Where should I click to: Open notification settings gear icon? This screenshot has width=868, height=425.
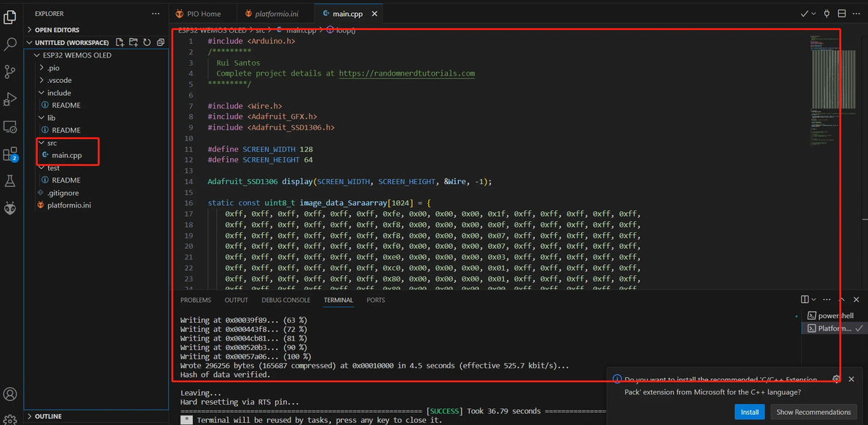coord(837,379)
